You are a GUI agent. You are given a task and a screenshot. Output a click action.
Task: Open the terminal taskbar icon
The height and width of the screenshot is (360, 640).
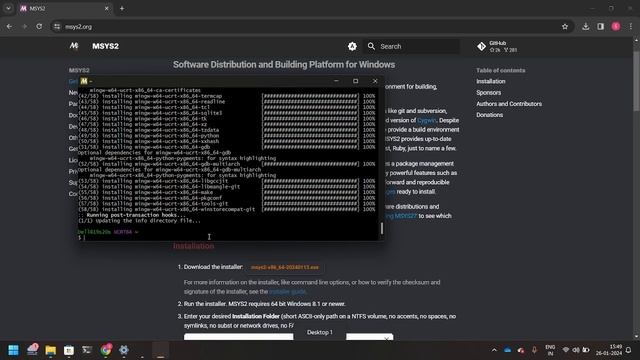pyautogui.click(x=87, y=350)
